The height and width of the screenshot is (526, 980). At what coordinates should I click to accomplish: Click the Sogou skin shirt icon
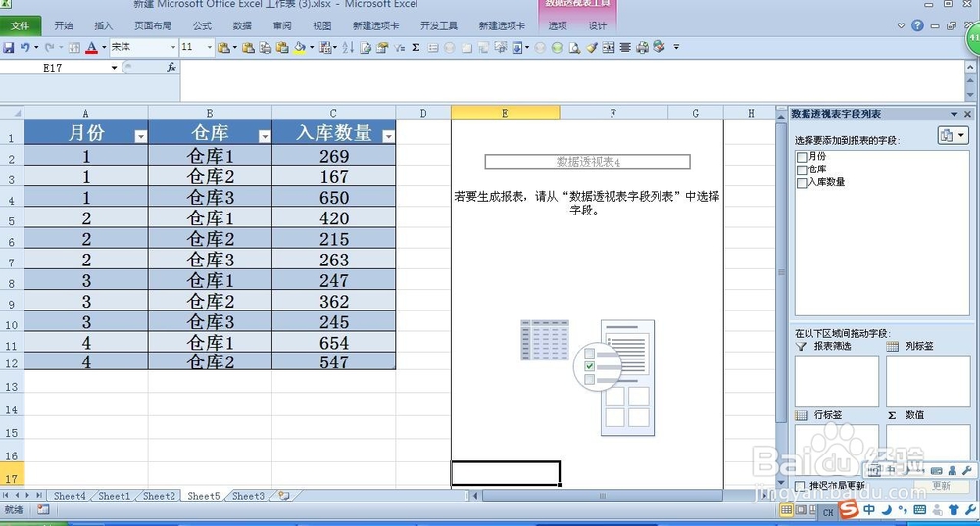(x=954, y=509)
